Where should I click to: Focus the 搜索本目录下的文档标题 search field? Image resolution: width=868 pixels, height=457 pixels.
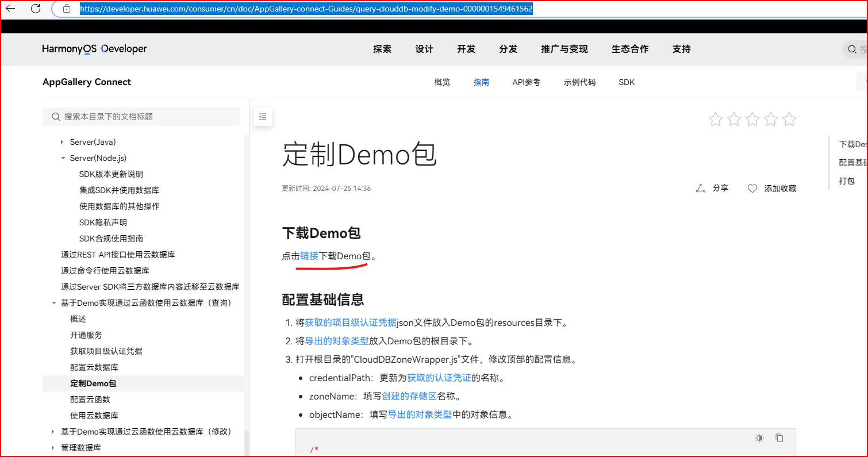pos(141,117)
